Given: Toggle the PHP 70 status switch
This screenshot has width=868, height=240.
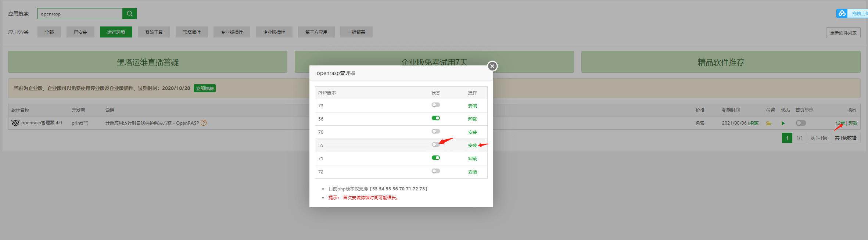Looking at the screenshot, I should (x=436, y=131).
